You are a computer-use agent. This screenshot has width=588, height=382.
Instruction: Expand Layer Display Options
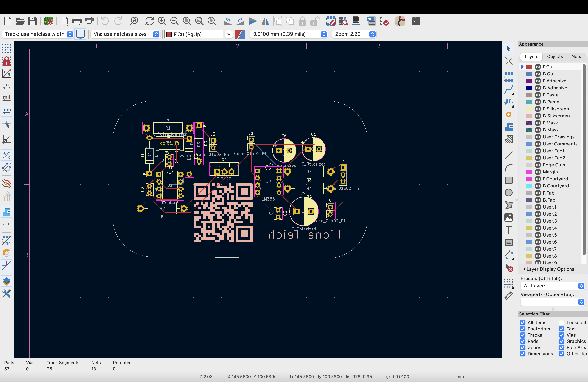coord(549,269)
